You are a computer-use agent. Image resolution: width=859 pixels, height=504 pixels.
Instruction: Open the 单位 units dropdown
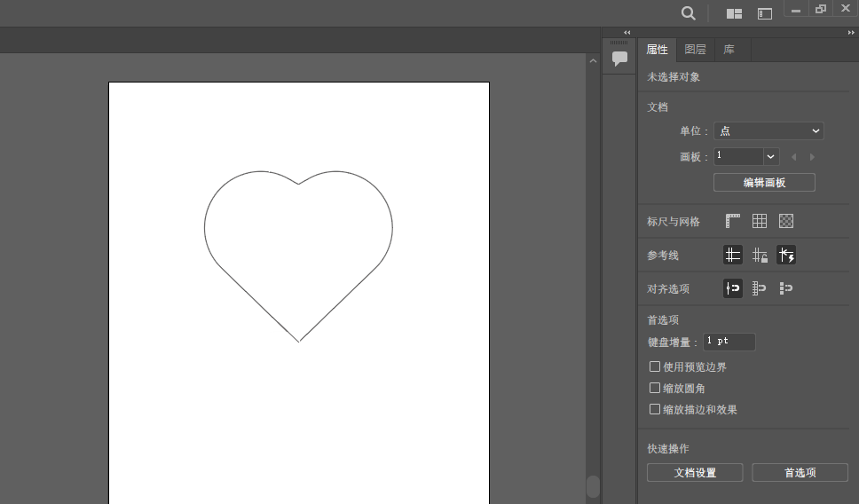pyautogui.click(x=768, y=130)
